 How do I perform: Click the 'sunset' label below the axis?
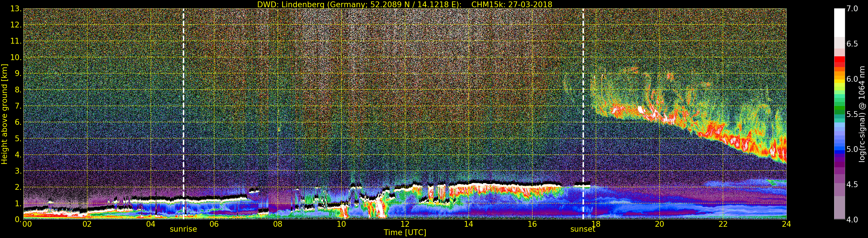click(x=583, y=229)
